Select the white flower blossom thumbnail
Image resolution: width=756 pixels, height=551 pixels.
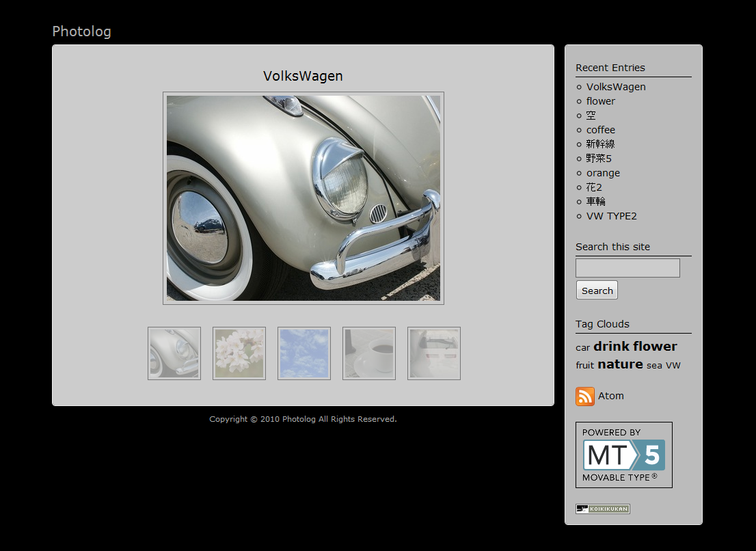pos(239,353)
